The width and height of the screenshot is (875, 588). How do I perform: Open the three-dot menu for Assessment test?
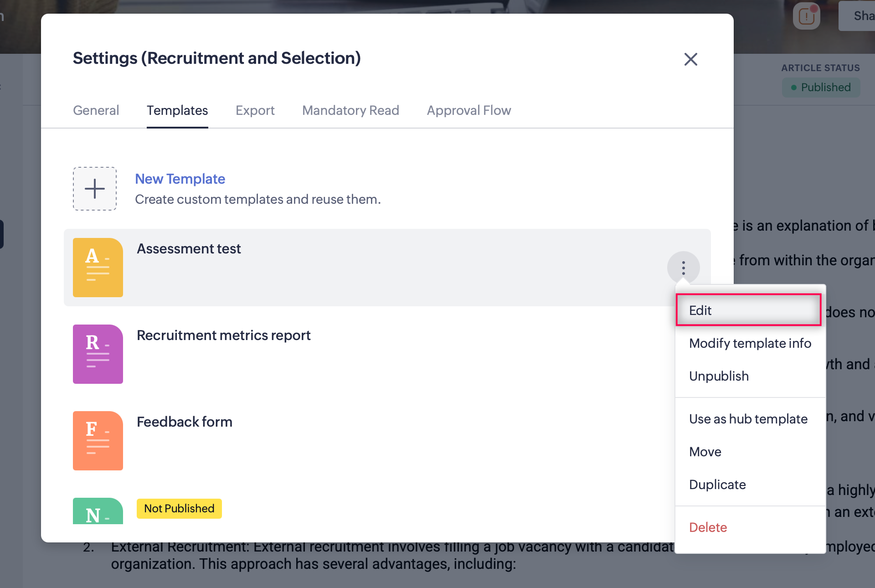click(683, 268)
